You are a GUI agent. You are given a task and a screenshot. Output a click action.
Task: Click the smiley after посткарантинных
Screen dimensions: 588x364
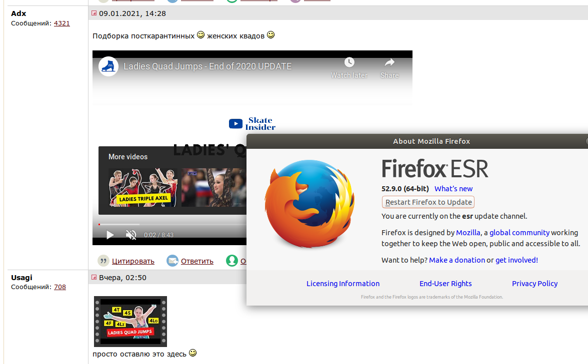200,35
